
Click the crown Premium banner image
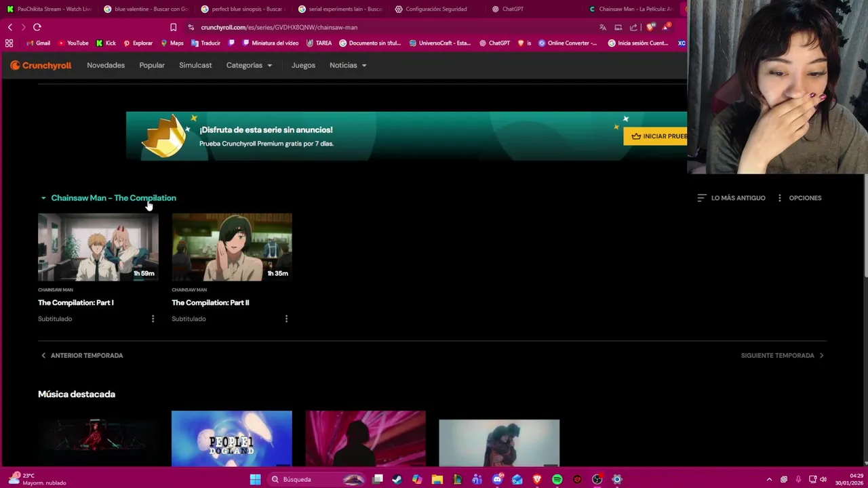point(165,136)
